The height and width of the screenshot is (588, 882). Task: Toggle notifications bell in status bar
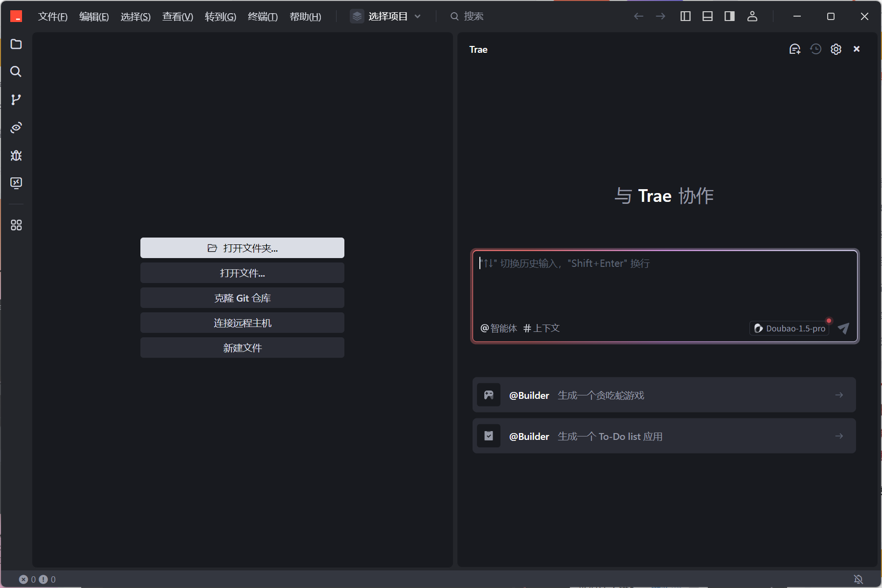[859, 579]
